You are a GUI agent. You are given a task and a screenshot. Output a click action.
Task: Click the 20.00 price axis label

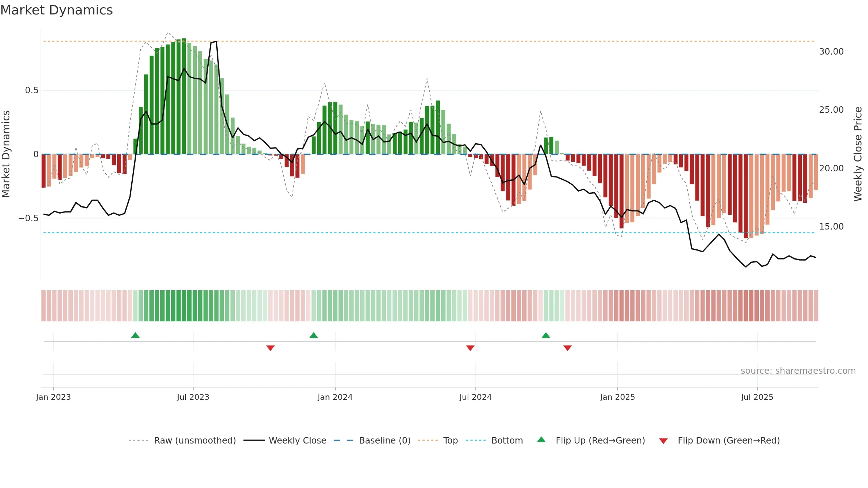pos(831,168)
